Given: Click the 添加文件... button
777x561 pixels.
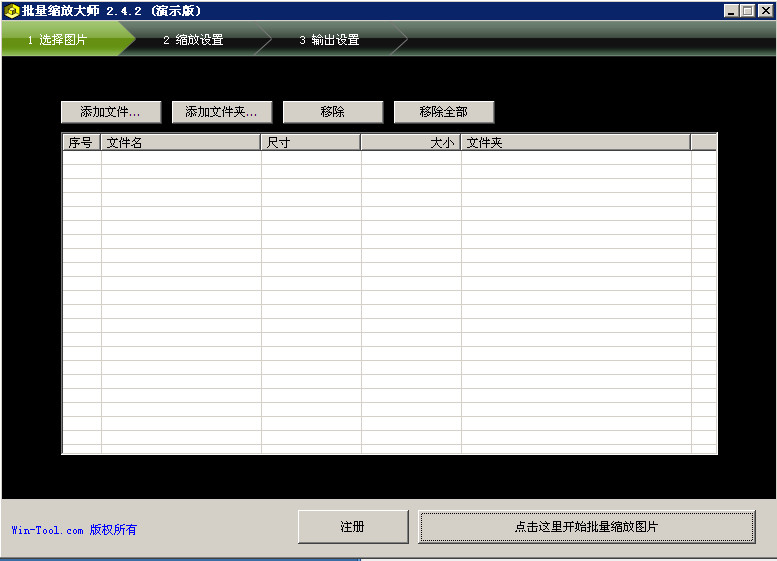Looking at the screenshot, I should click(111, 112).
